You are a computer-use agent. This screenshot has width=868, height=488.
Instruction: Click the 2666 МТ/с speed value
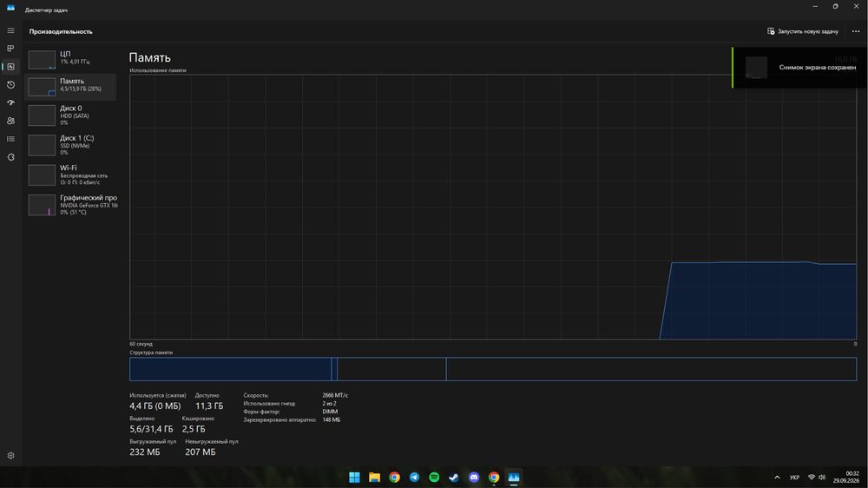click(x=335, y=395)
